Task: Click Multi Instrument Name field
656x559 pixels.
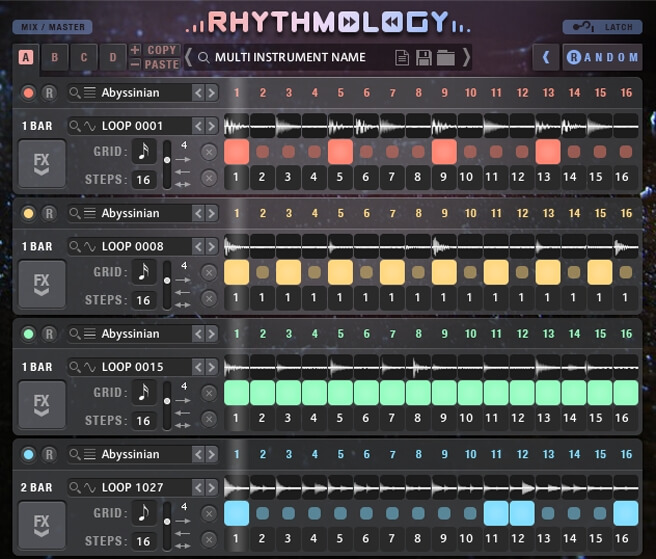Action: 290,57
